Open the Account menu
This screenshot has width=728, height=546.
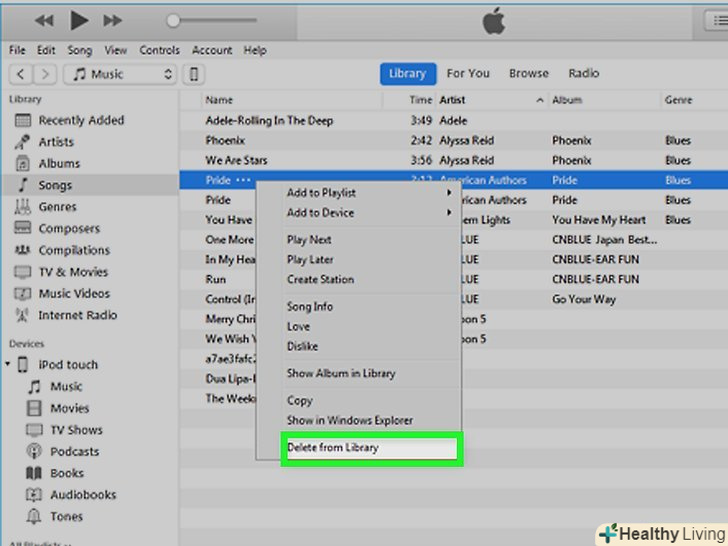pos(212,50)
